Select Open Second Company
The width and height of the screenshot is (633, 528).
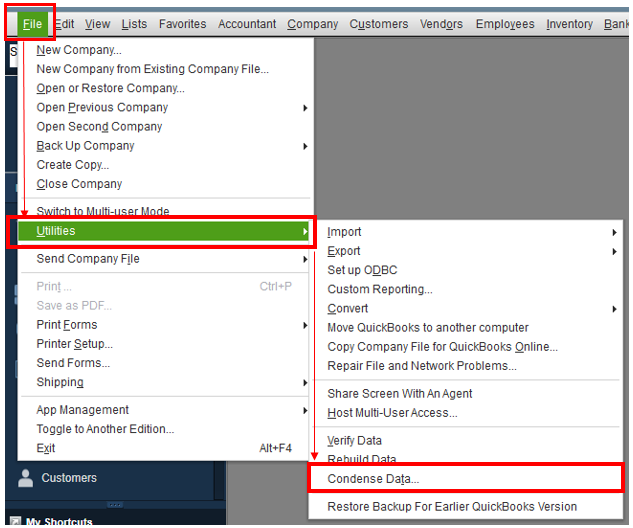click(166, 126)
